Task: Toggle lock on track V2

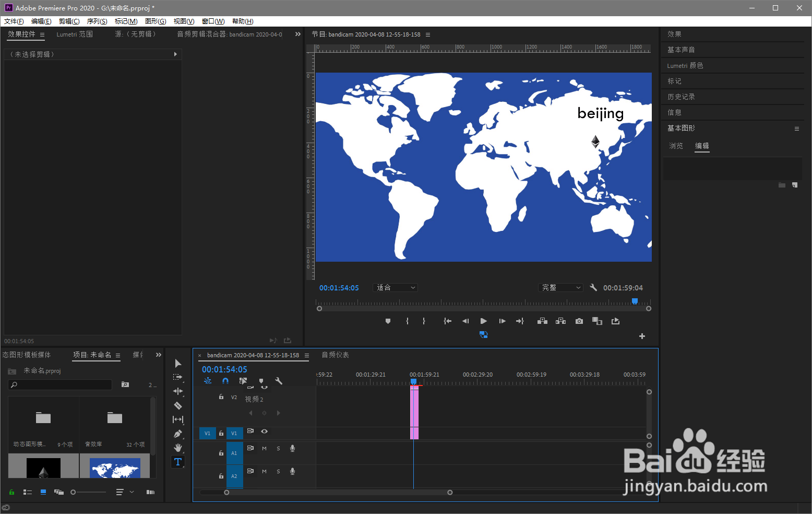Action: 221,397
